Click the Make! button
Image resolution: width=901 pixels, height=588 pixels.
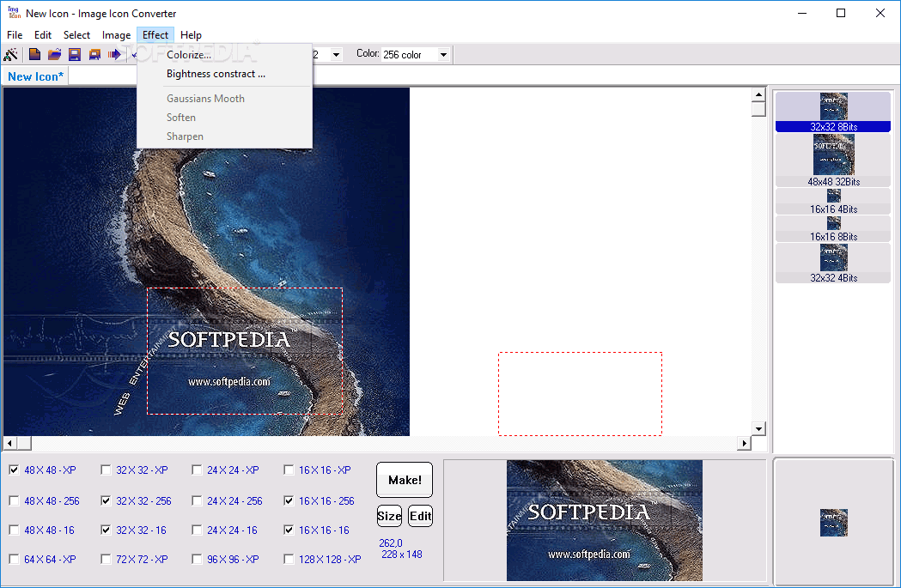point(405,480)
